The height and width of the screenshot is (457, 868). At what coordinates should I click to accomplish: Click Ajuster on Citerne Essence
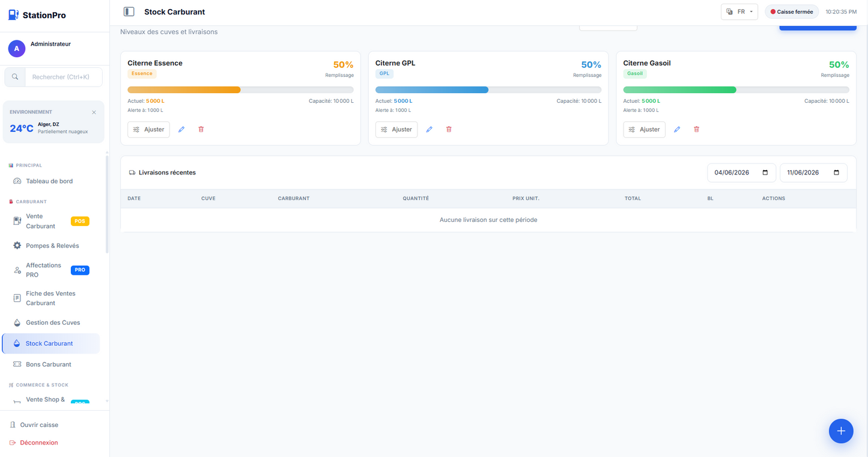point(149,129)
